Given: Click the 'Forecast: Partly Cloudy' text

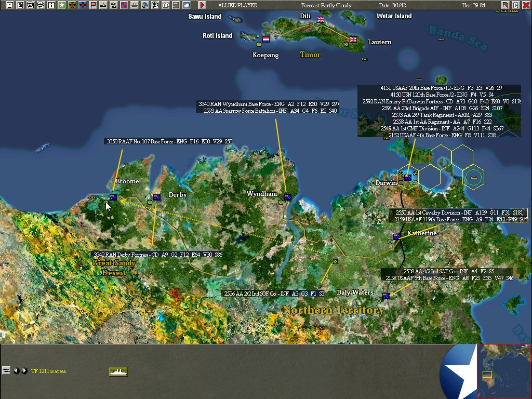Looking at the screenshot, I should coord(326,5).
